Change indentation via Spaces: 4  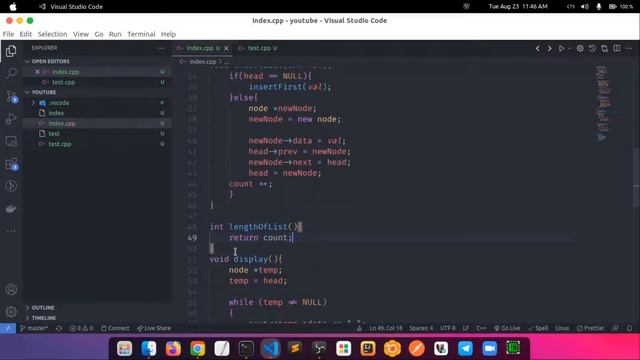point(421,328)
